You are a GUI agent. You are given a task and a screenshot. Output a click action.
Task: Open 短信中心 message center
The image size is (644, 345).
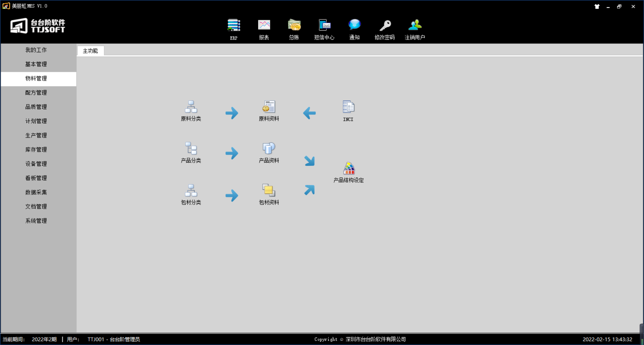click(x=324, y=26)
